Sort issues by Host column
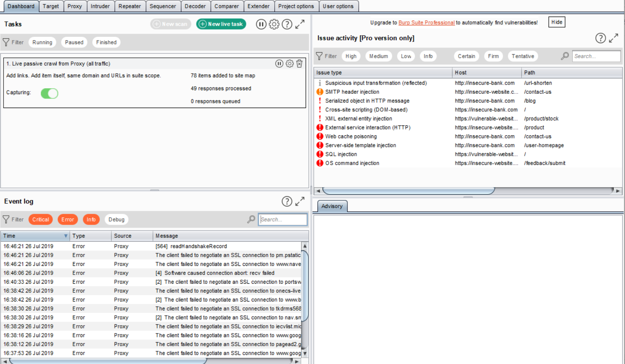The width and height of the screenshot is (625, 364). [487, 72]
